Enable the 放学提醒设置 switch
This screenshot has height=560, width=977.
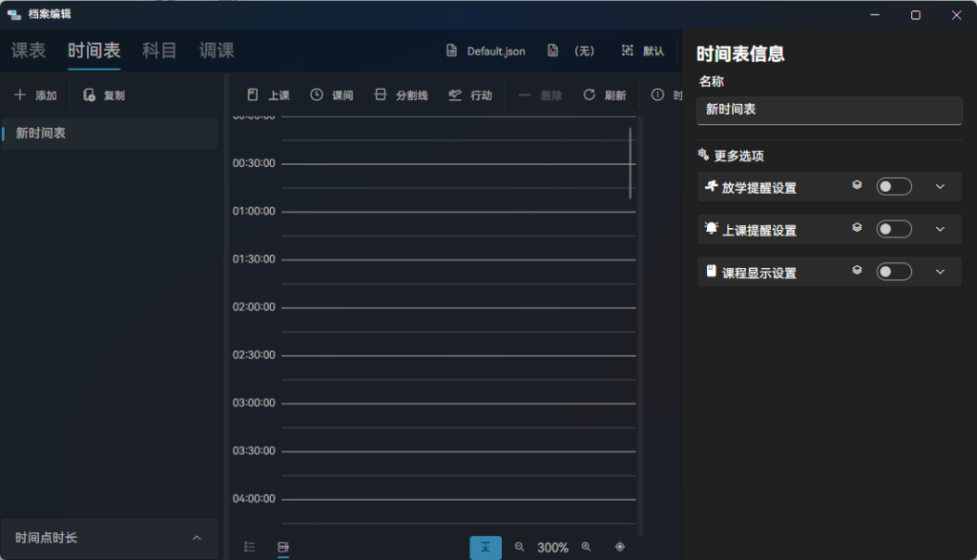tap(894, 186)
